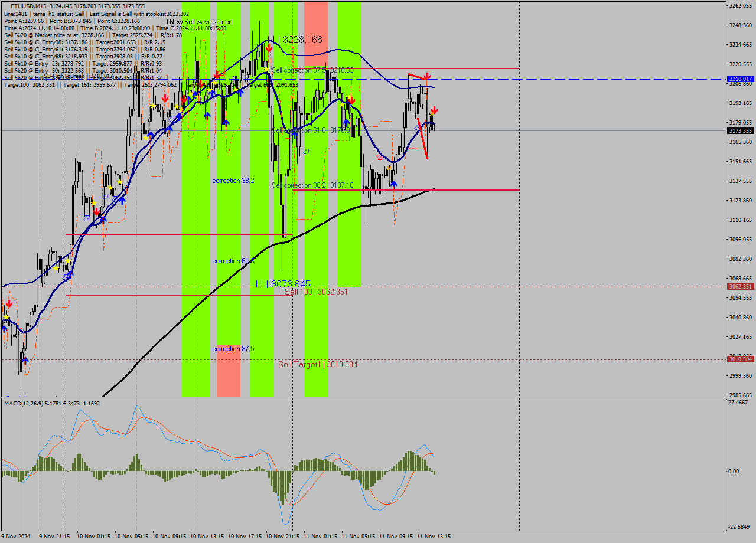The image size is (756, 543).
Task: Click the MACD scale value 0.00
Action: (734, 472)
